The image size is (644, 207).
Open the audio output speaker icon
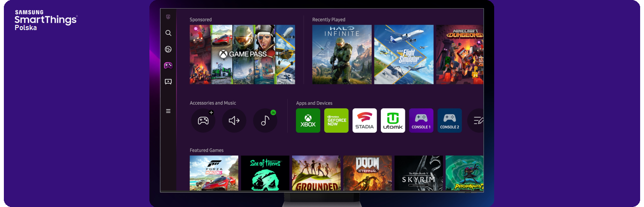click(234, 121)
